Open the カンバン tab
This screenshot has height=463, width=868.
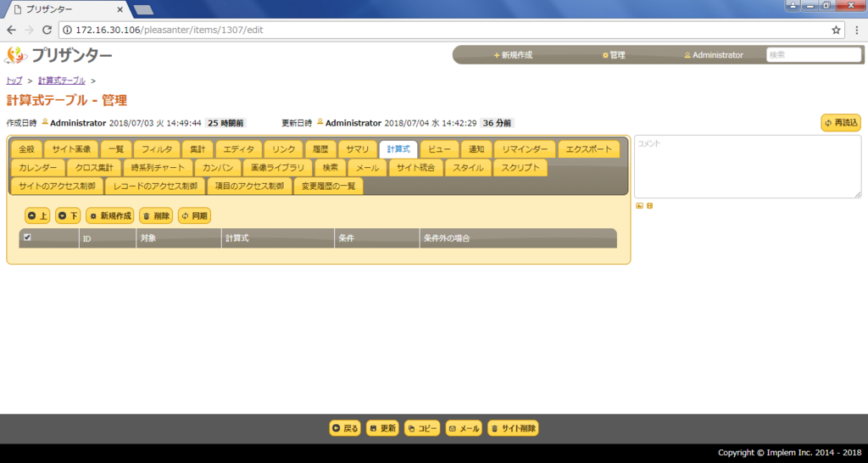click(x=218, y=168)
